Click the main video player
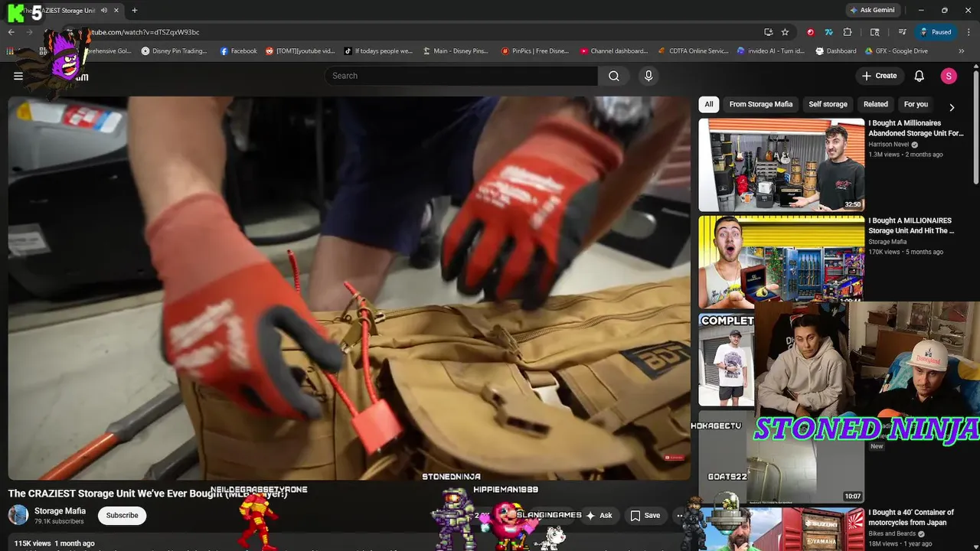This screenshot has width=980, height=551. 349,288
